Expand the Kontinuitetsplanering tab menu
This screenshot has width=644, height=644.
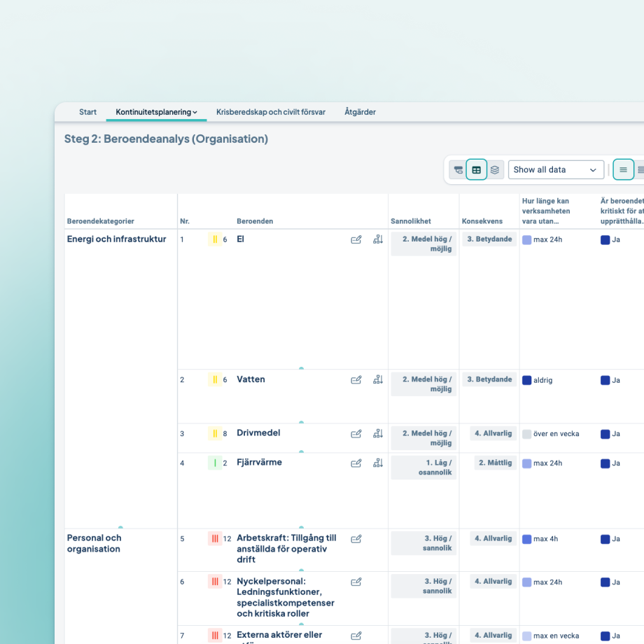click(x=156, y=112)
